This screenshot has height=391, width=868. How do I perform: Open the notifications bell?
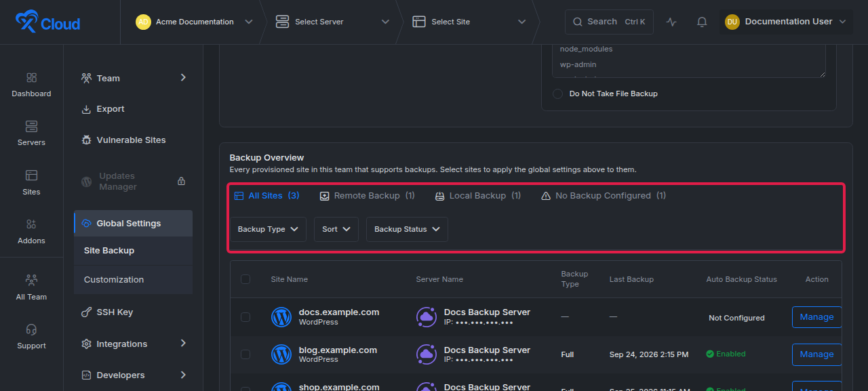coord(702,22)
